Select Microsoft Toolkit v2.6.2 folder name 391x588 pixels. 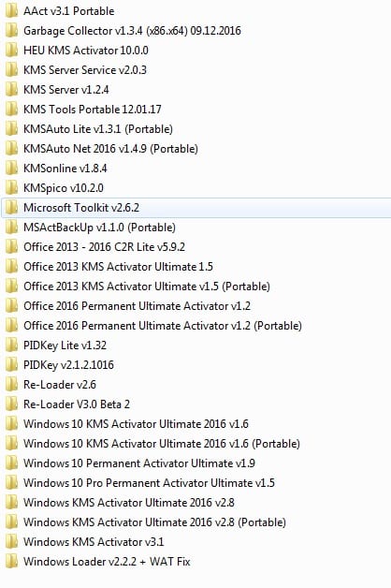click(x=81, y=207)
